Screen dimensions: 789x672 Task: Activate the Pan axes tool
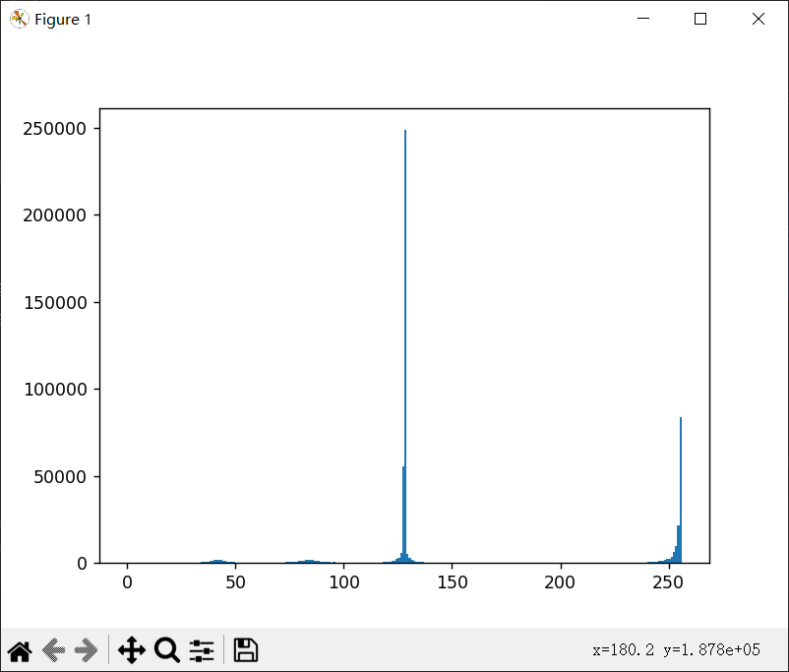tap(131, 650)
